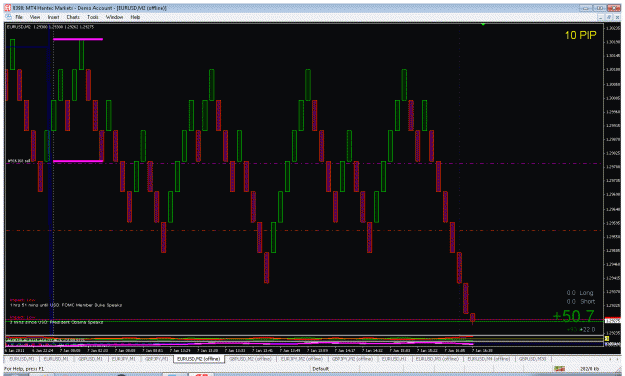Open the EURUSD,M3 (offline) chart tab
This screenshot has width=625, height=376.
437,359
